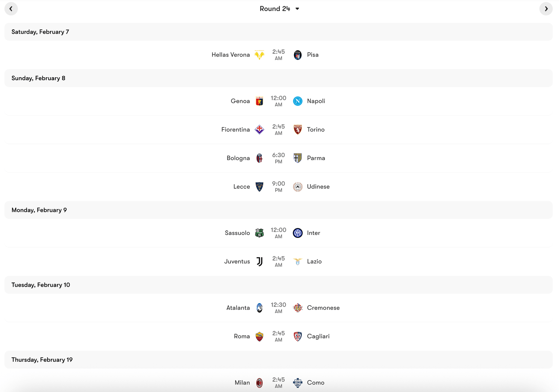559x392 pixels.
Task: Click the Napoli club crest icon
Action: [297, 101]
